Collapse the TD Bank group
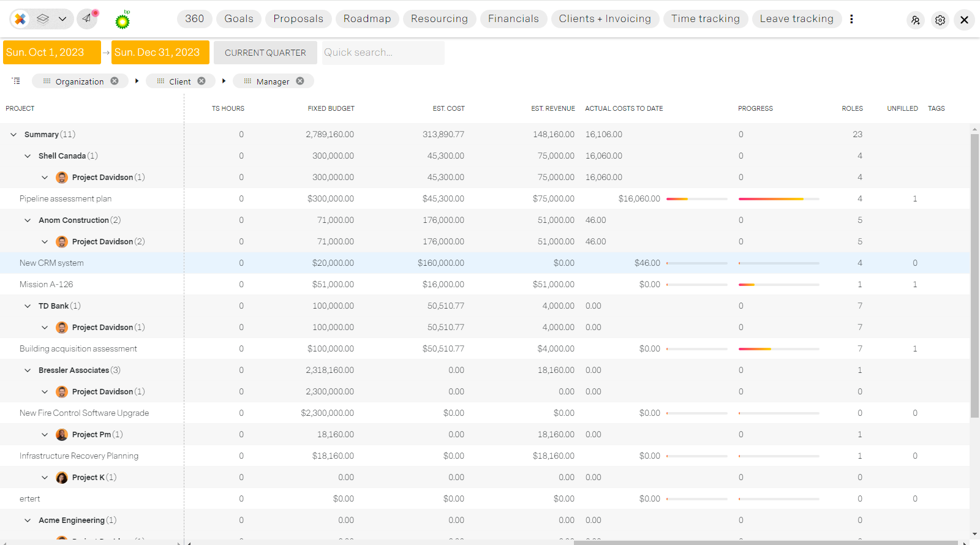980x545 pixels. [28, 306]
